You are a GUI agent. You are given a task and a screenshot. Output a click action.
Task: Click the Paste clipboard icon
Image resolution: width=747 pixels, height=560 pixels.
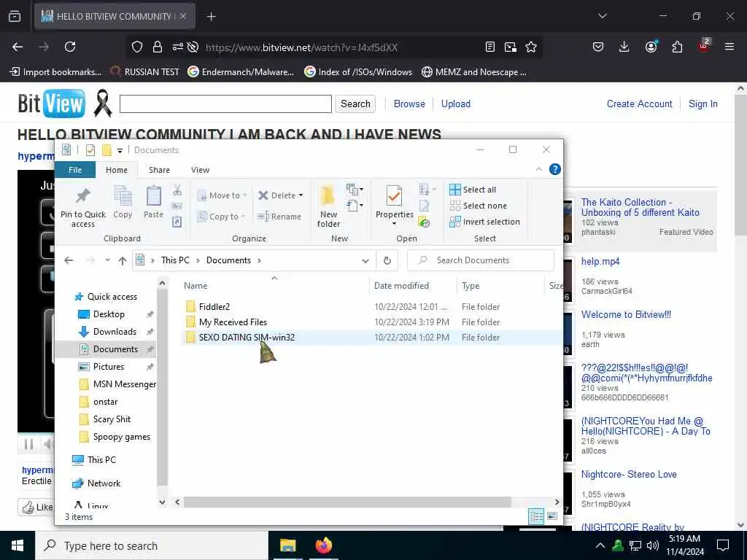pos(153,195)
